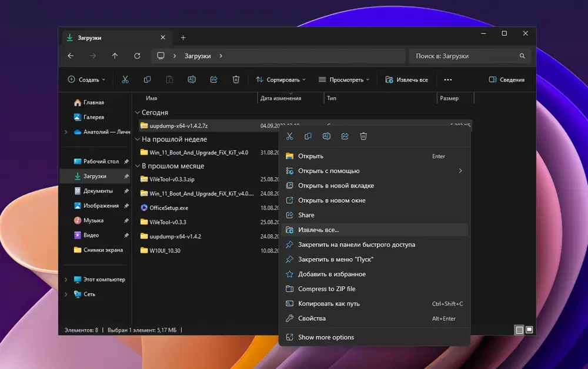588x369 pixels.
Task: Select Извлечь все... in the context menu
Action: click(x=318, y=230)
